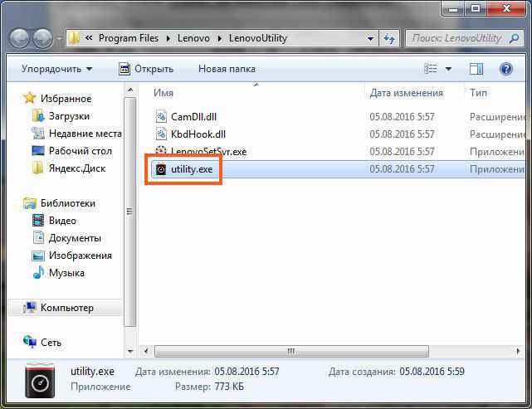The height and width of the screenshot is (409, 532).
Task: Select Библиотеки in the navigation pane
Action: (68, 203)
